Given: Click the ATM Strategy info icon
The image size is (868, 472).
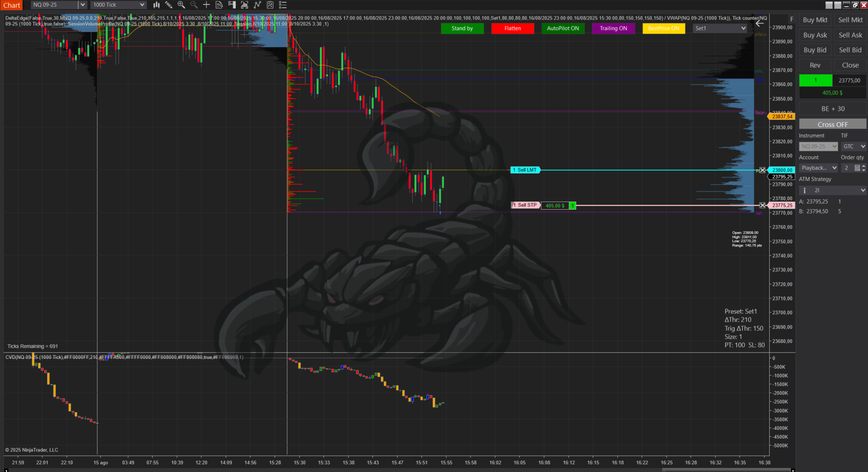Looking at the screenshot, I should [805, 190].
